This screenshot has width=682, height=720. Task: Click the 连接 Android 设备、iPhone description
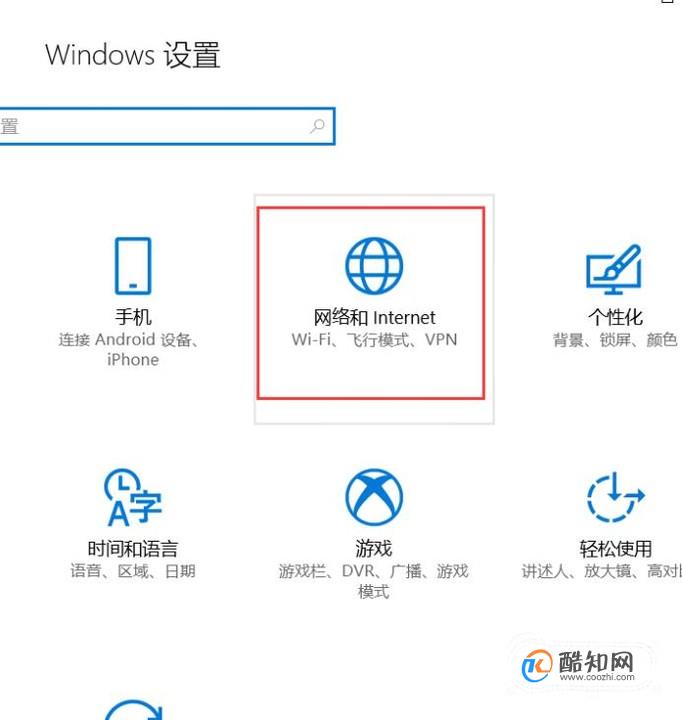tap(130, 349)
